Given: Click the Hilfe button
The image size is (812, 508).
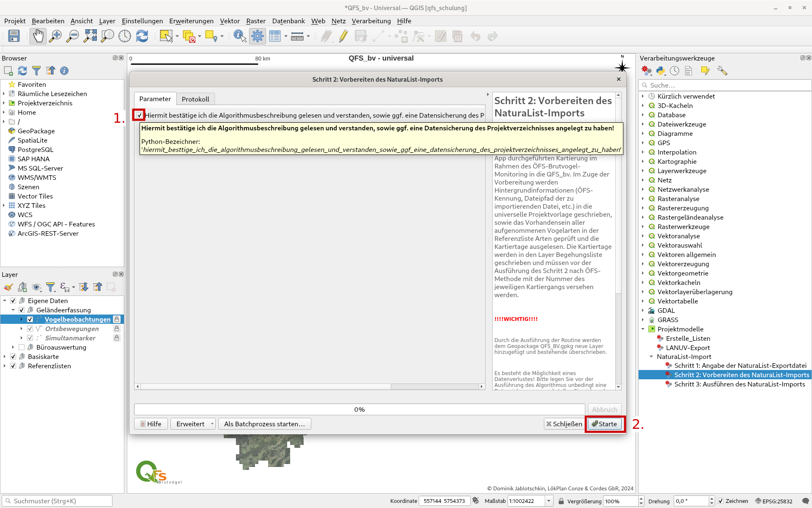Looking at the screenshot, I should pos(151,424).
